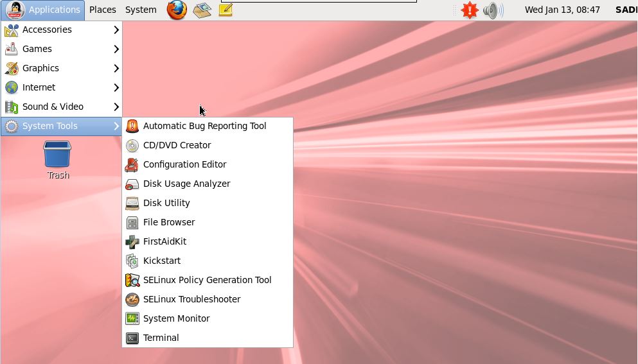Expand the Sound & Video submenu arrow
Image resolution: width=638 pixels, height=364 pixels.
(116, 107)
